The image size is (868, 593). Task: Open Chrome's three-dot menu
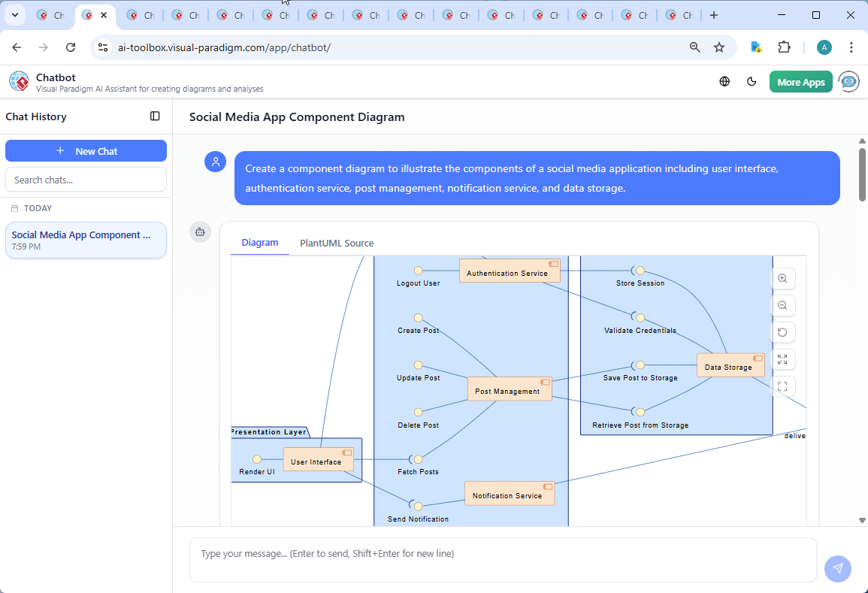coord(851,47)
